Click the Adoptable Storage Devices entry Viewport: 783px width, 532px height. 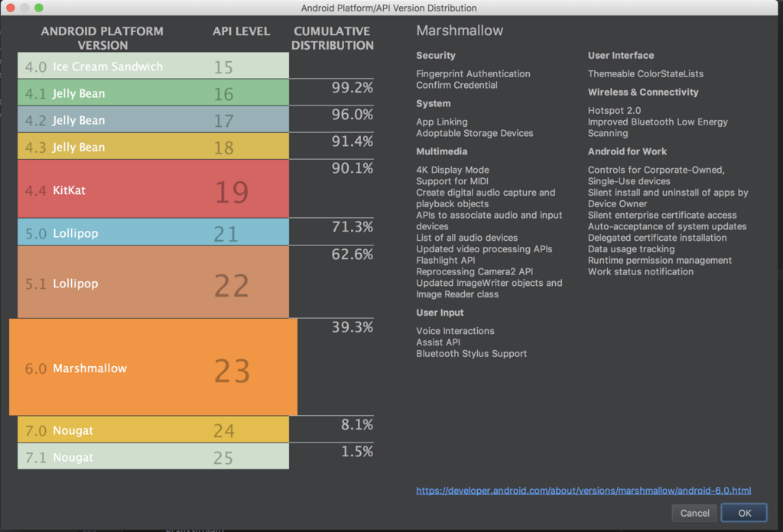(x=474, y=133)
